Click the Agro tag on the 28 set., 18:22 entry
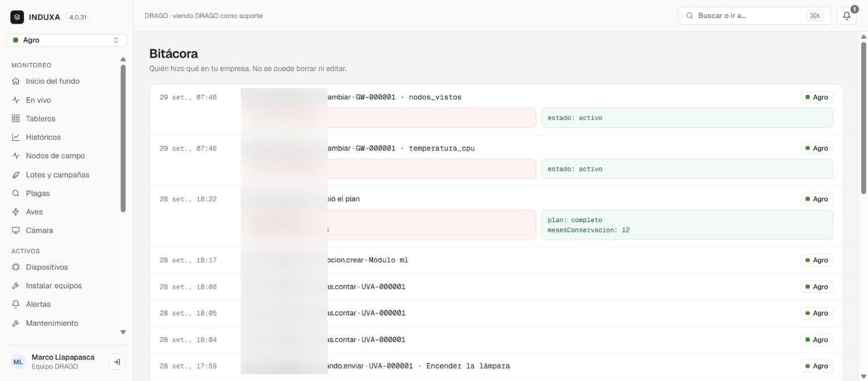 click(817, 199)
